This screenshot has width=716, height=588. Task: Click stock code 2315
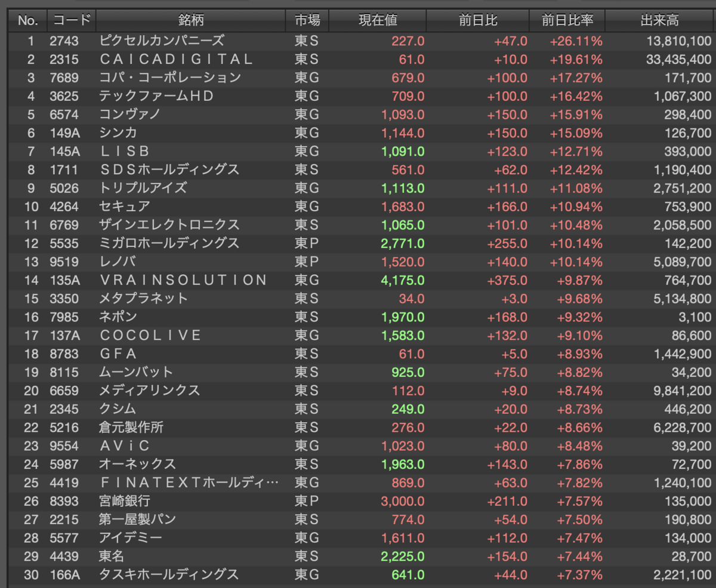(64, 59)
